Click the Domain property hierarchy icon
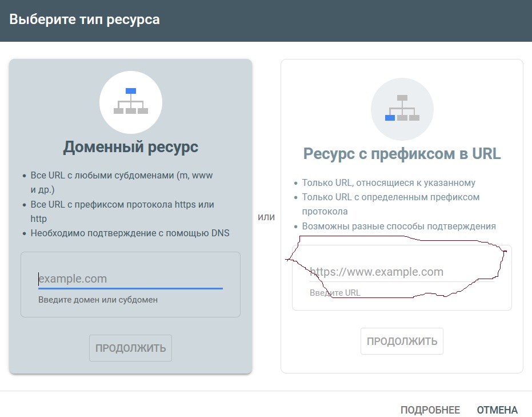532x417 pixels. click(130, 101)
